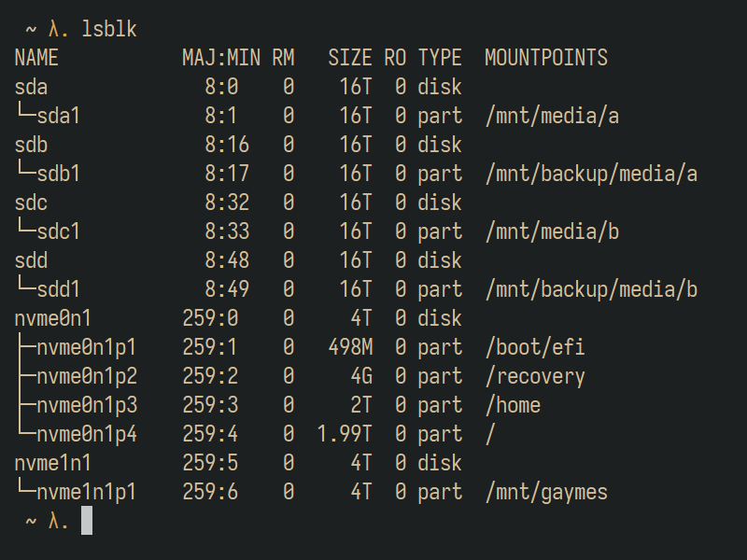Screen dimensions: 747x560
Task: Select the nvme1n1p1 partition name
Action: coord(87,493)
